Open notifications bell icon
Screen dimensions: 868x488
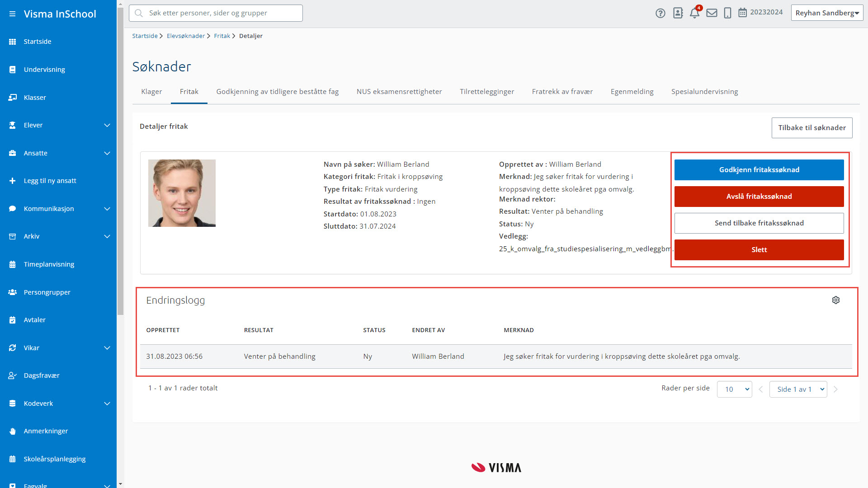pos(695,13)
